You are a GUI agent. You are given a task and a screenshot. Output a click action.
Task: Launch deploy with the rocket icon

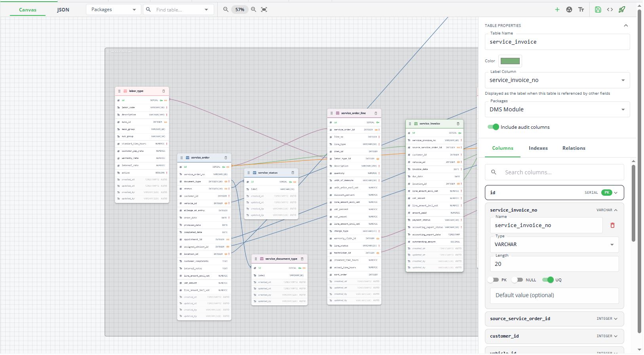point(622,10)
